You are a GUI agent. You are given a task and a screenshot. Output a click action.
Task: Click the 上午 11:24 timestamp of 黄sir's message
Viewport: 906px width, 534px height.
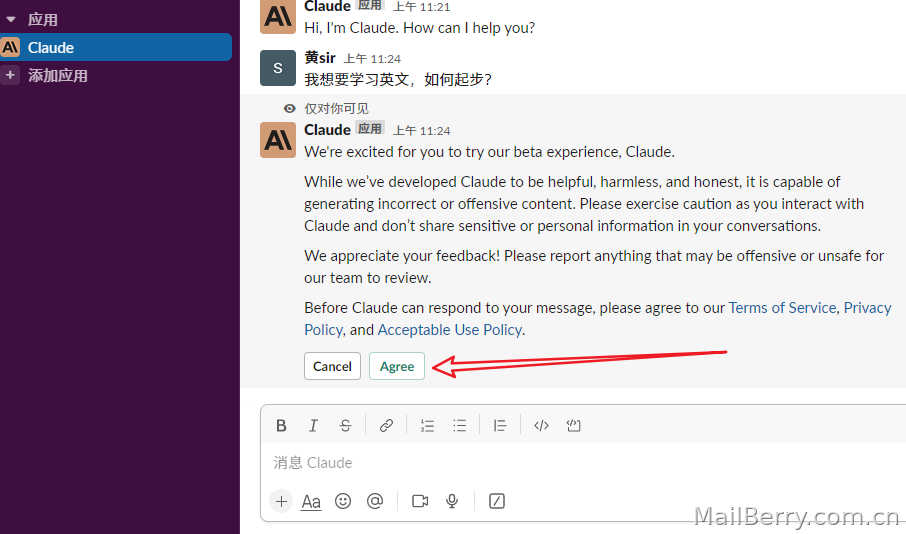[x=372, y=59]
